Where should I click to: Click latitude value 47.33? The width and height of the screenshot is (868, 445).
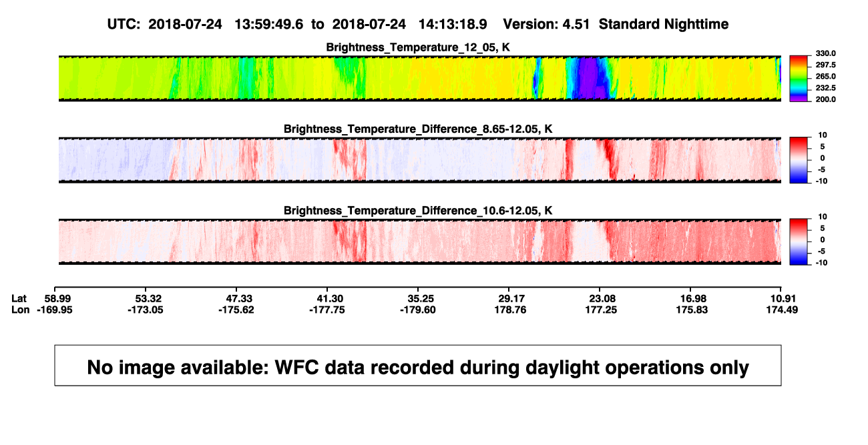(x=239, y=298)
